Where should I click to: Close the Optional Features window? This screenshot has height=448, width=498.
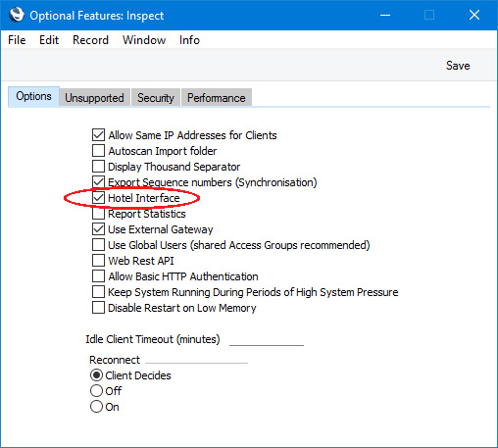(x=474, y=15)
